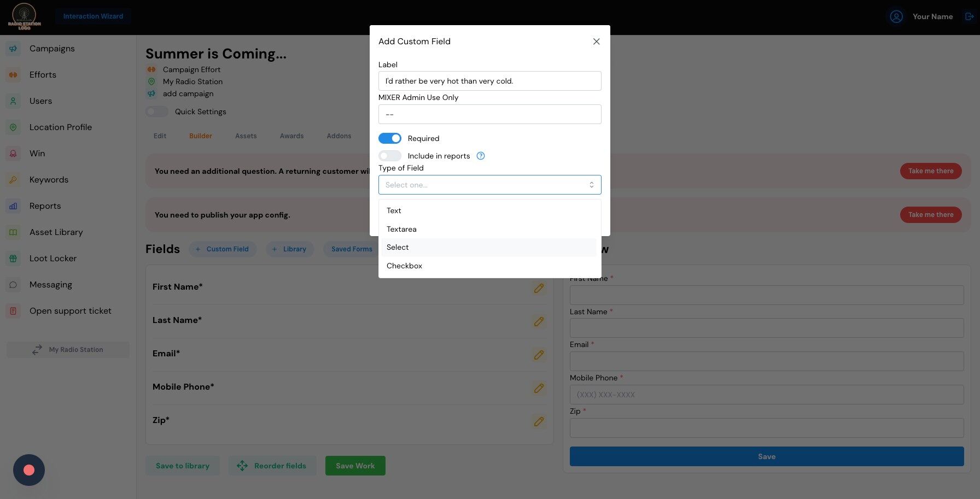
Task: Click the Zip preview input field
Action: tap(767, 428)
